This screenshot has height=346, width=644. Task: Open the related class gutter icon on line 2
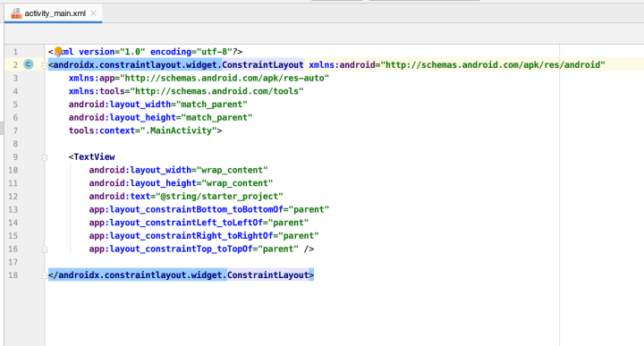coord(29,64)
